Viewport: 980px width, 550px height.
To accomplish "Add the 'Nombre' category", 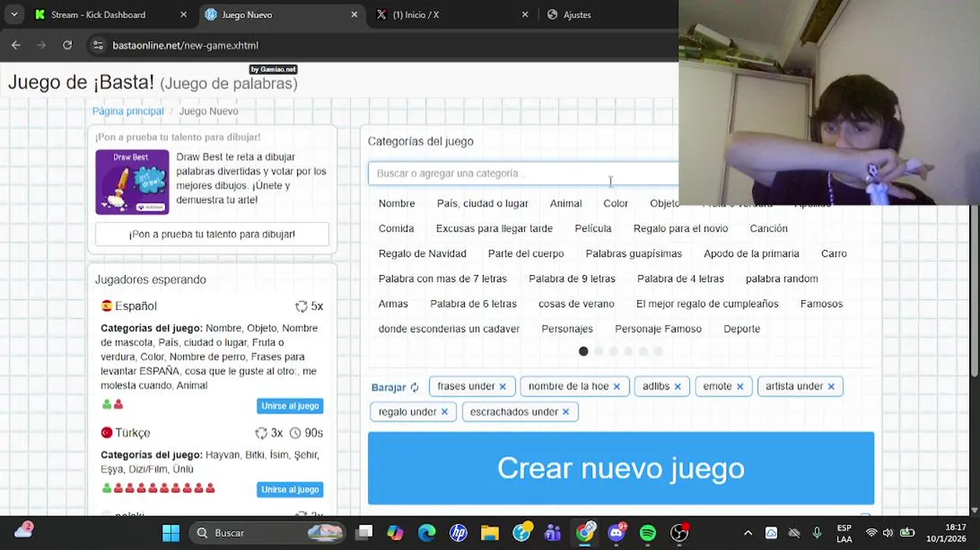I will pyautogui.click(x=397, y=203).
